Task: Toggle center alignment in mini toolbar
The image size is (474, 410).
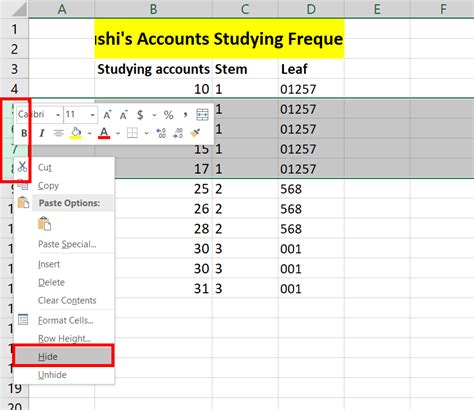Action: pos(59,133)
